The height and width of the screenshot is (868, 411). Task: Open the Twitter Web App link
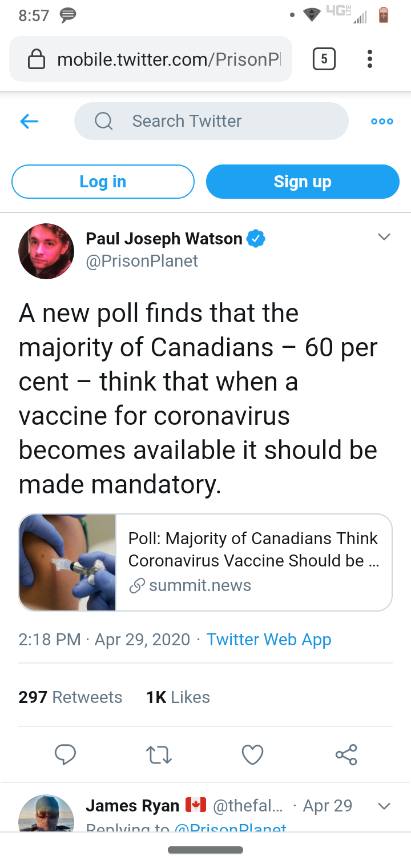pyautogui.click(x=268, y=640)
